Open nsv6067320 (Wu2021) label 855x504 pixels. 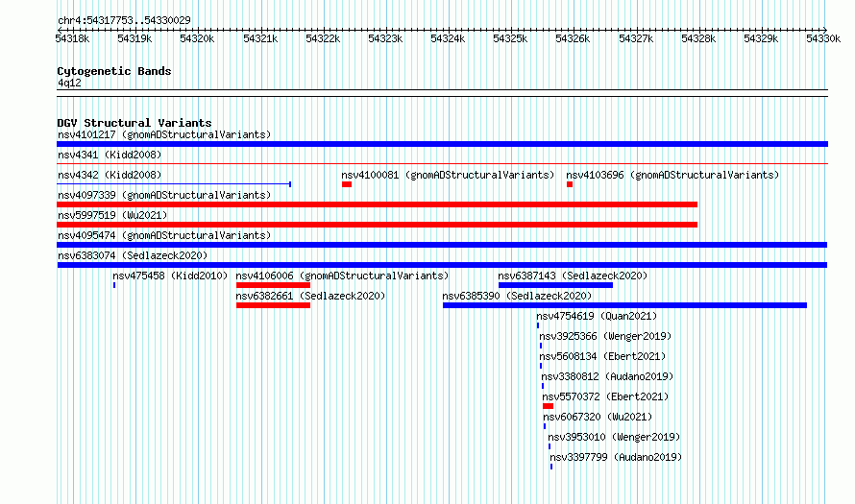(x=598, y=417)
